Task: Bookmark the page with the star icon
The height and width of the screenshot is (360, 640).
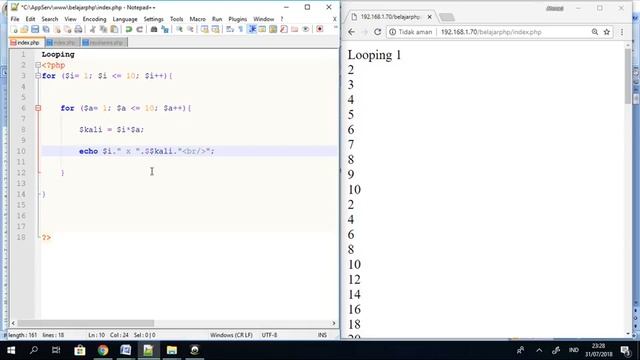Action: point(607,32)
